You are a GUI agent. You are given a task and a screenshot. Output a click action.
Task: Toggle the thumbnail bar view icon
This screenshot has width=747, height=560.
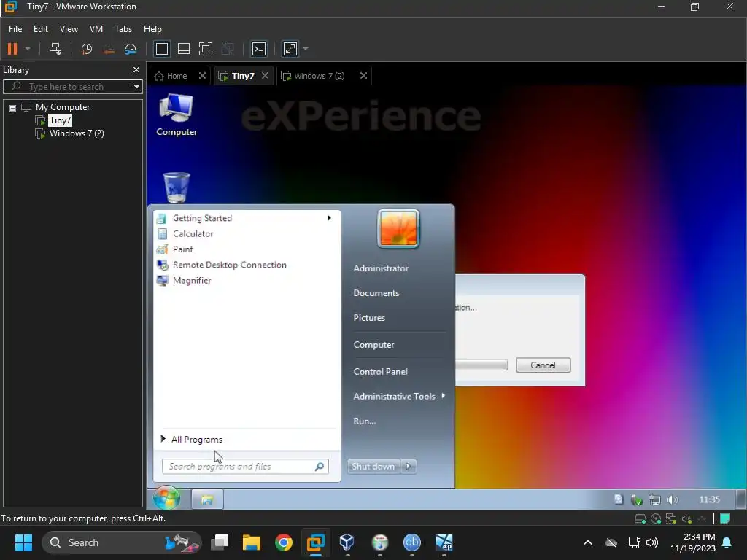183,49
